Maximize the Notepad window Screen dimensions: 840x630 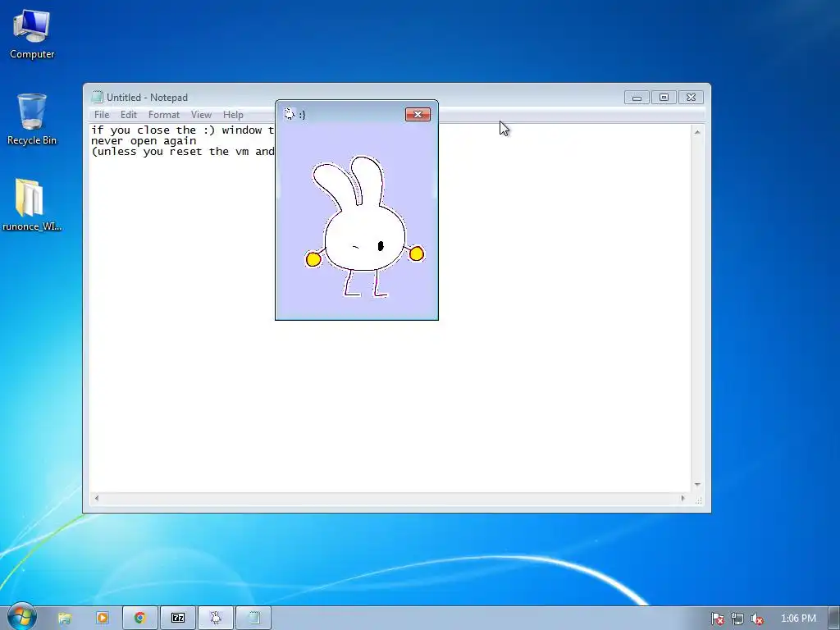point(664,97)
